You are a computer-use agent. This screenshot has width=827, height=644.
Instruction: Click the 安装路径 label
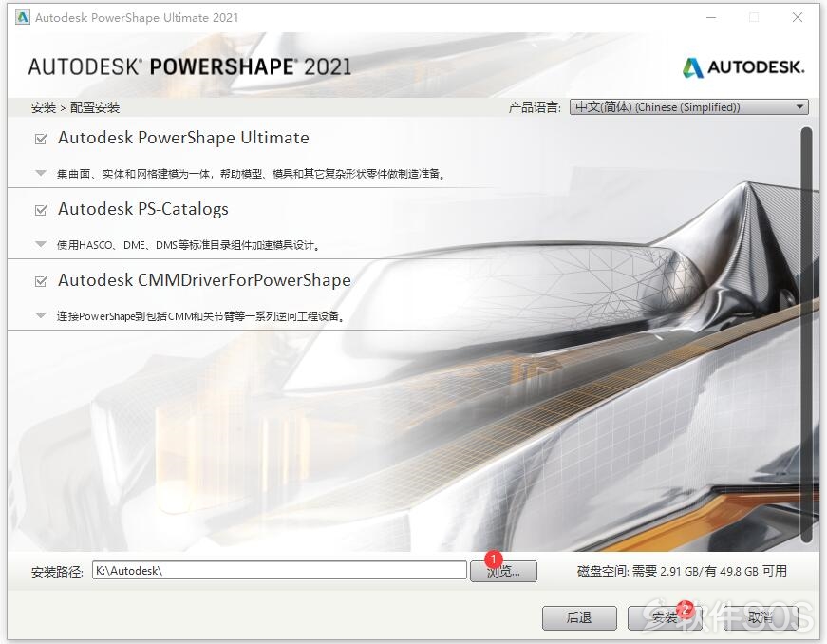pos(57,572)
